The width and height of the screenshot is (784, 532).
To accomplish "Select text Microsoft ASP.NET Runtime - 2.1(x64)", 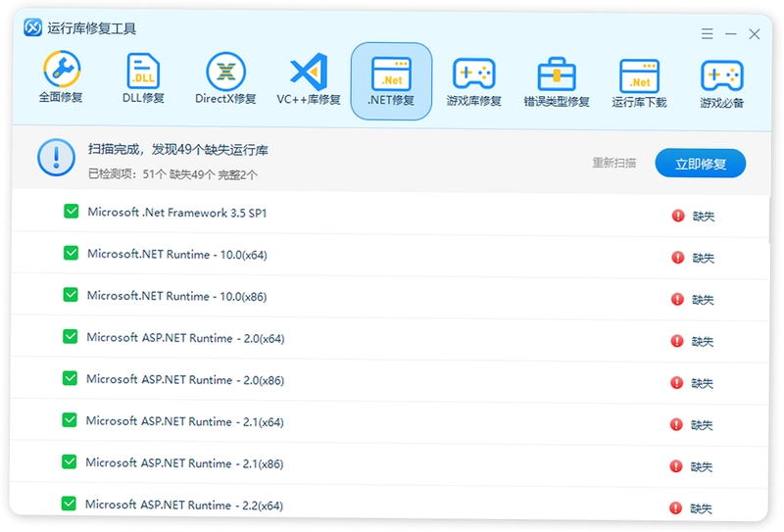I will pyautogui.click(x=184, y=421).
